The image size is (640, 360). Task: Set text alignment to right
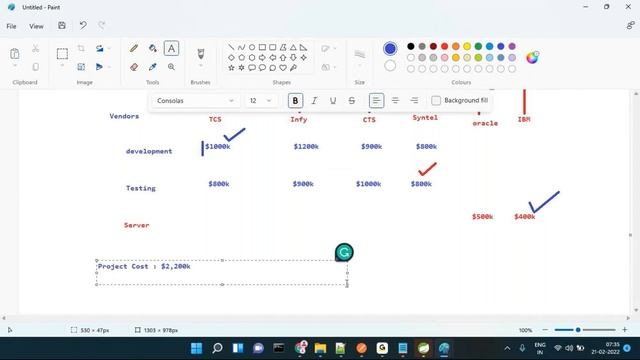click(x=414, y=100)
